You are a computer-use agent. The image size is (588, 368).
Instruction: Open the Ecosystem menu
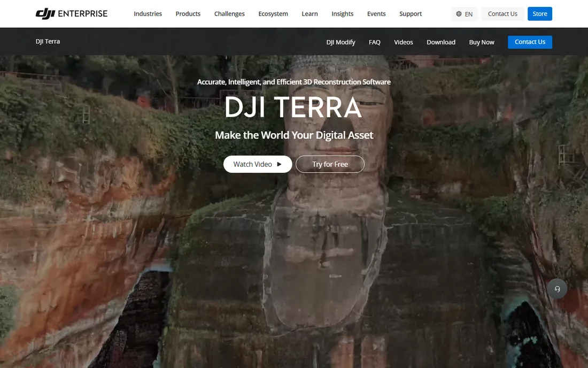pyautogui.click(x=273, y=14)
